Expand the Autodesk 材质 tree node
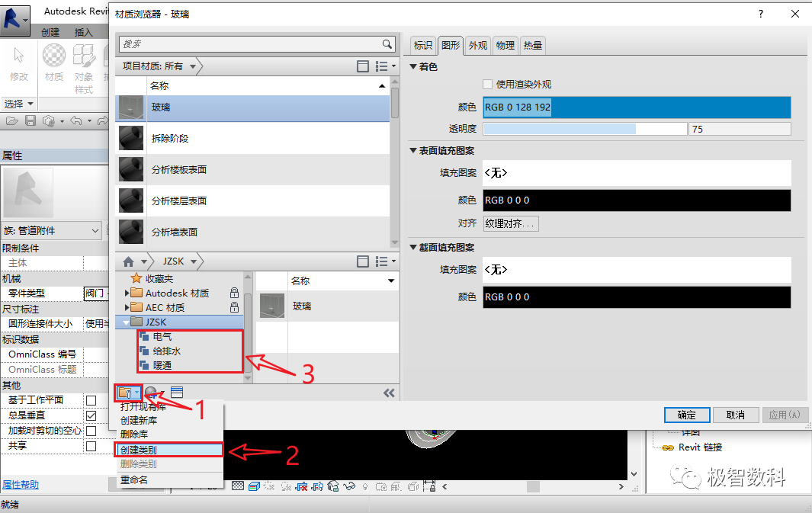This screenshot has width=812, height=513. pyautogui.click(x=127, y=293)
